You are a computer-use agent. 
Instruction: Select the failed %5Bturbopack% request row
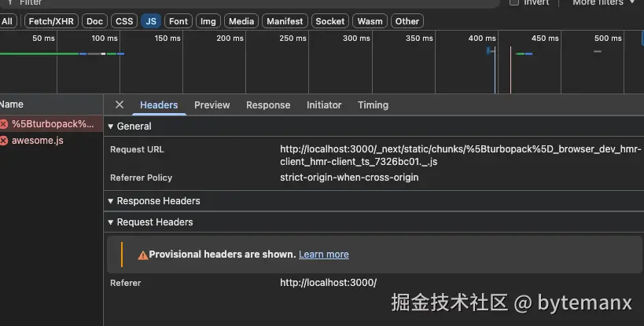click(51, 124)
